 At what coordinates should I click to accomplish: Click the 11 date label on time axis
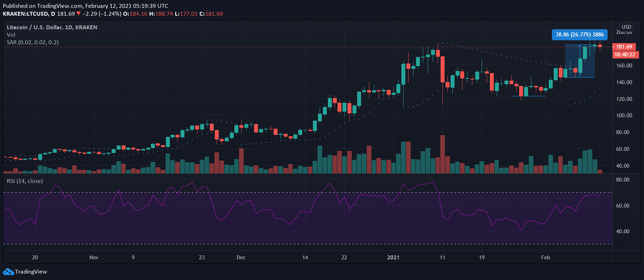(442, 258)
